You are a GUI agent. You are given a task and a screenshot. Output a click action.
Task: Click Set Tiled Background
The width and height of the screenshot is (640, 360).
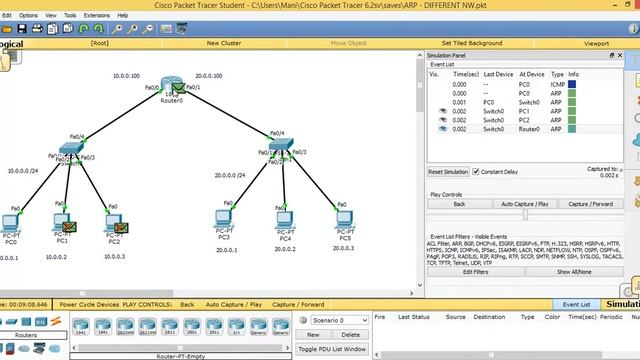point(472,43)
